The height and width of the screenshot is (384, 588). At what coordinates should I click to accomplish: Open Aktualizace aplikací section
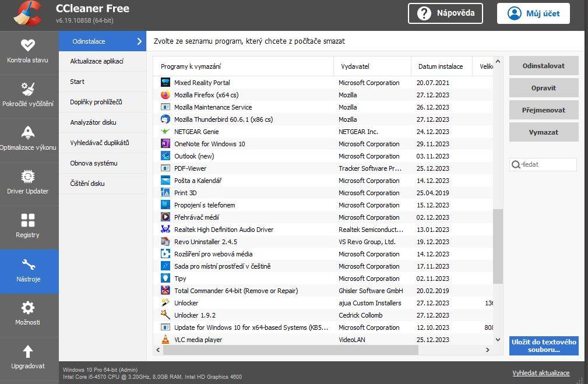[x=103, y=62]
